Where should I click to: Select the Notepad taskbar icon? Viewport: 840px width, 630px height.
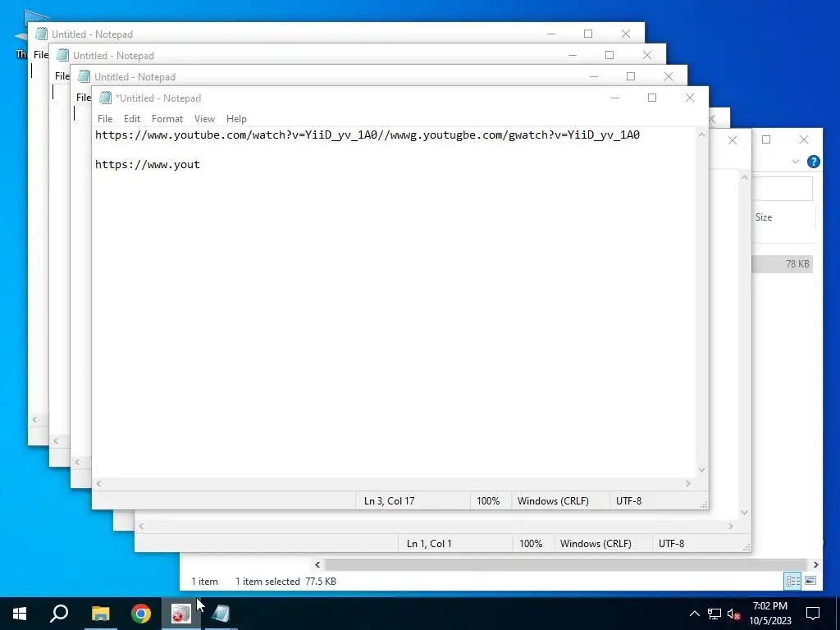coord(221,614)
